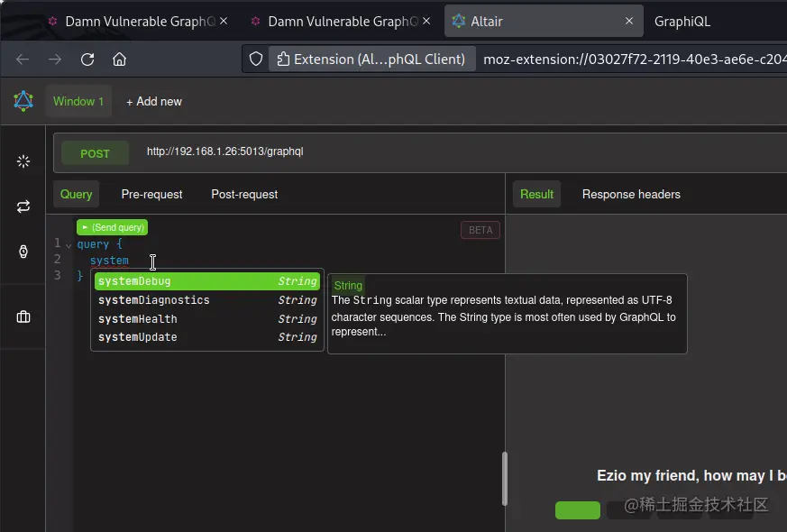Switch to second Damn Vulnerable GraphQL tab
This screenshot has width=787, height=532.
tap(343, 21)
